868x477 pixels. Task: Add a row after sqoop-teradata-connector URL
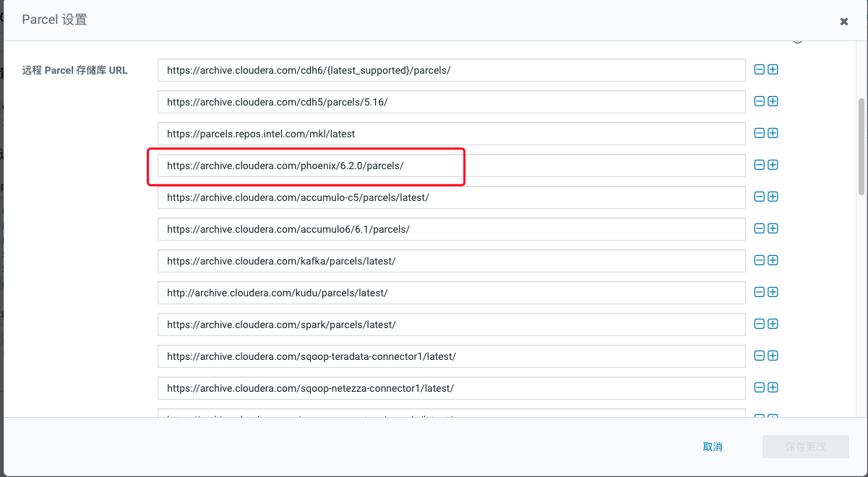773,356
